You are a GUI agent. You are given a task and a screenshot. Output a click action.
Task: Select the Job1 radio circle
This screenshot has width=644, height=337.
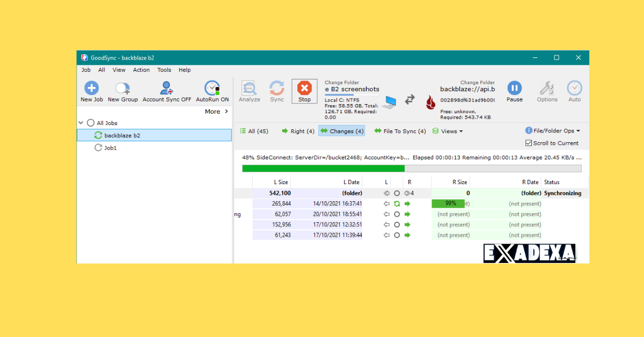[98, 148]
